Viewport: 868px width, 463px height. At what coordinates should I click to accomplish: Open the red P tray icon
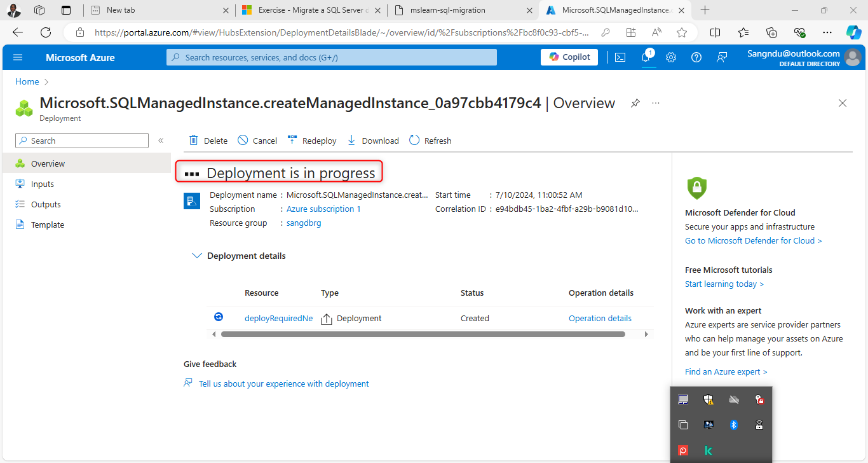[683, 450]
